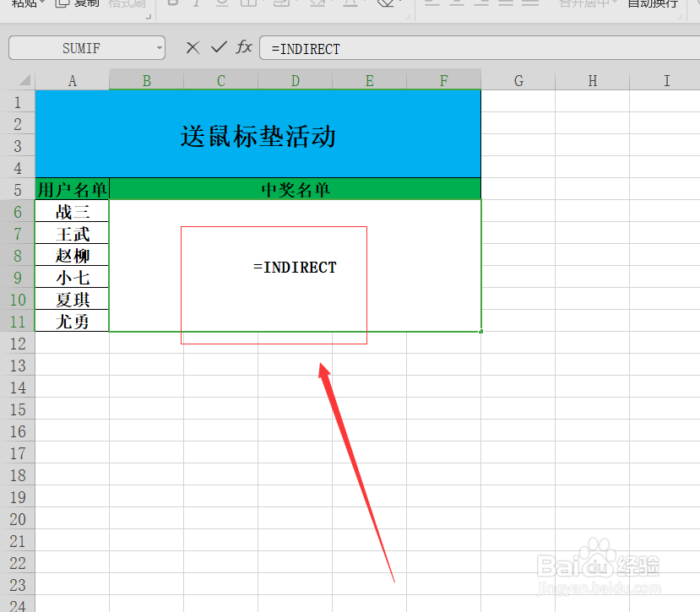The image size is (700, 612).
Task: Expand the Paste options dropdown
Action: tap(41, 4)
